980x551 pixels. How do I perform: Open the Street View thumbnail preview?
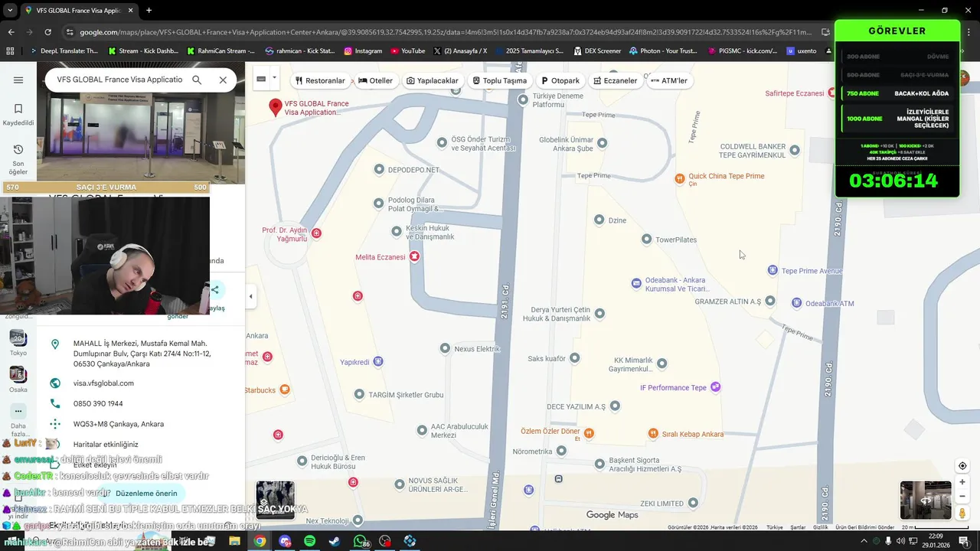(926, 500)
